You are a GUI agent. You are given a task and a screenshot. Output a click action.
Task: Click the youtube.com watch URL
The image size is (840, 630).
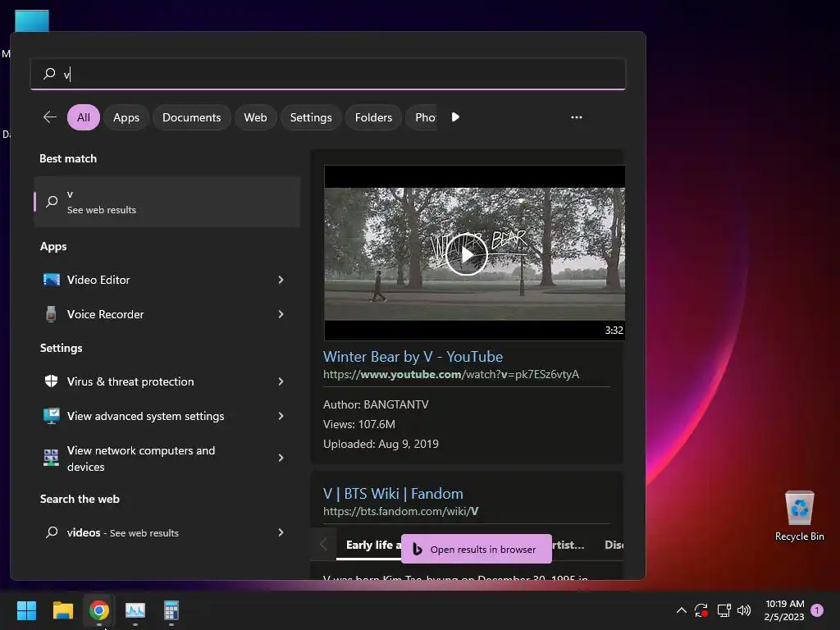coord(451,374)
